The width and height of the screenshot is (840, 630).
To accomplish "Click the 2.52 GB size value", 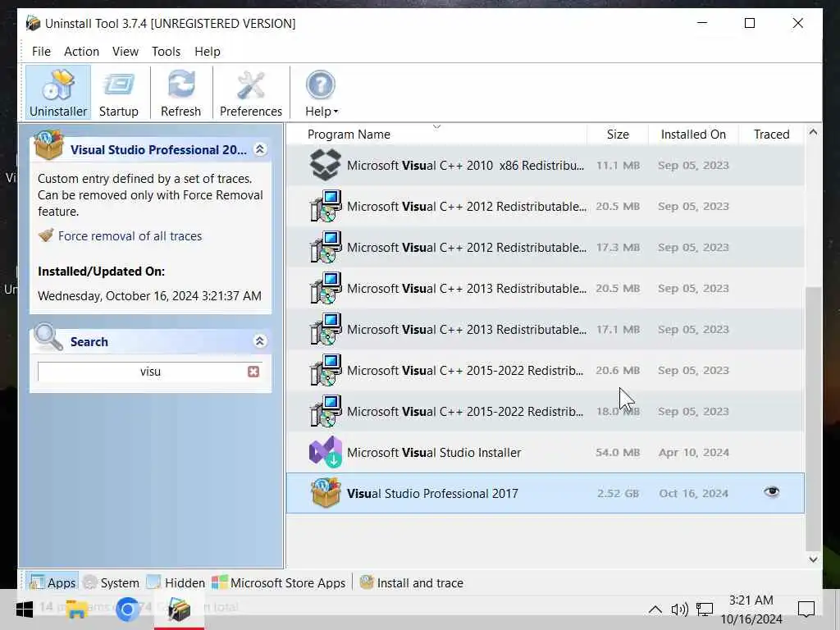I will (618, 493).
